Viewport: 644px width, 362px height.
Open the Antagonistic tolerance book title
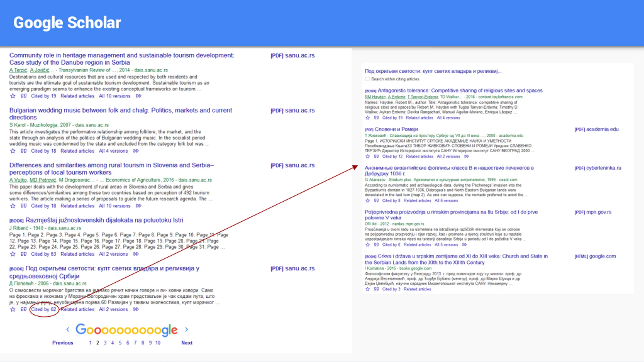pos(460,90)
